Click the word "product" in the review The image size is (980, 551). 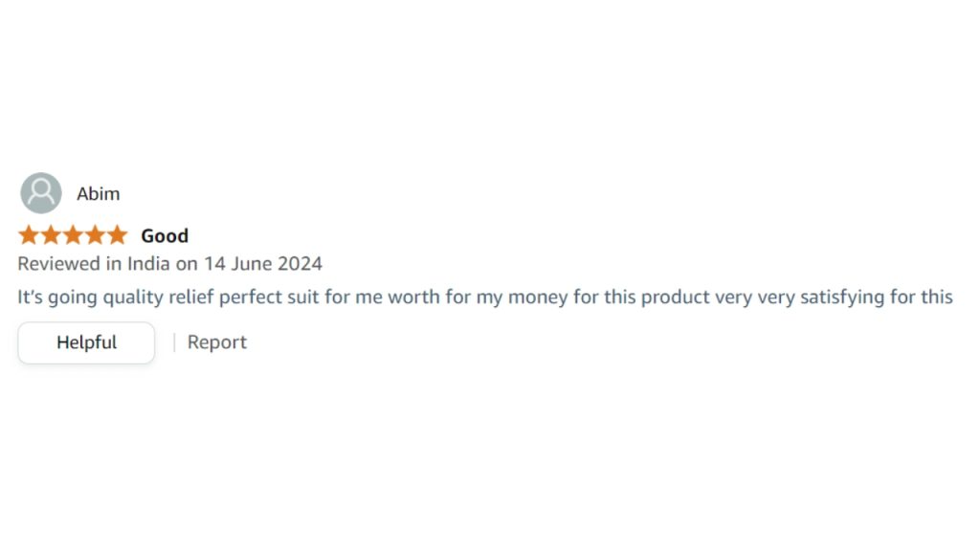(675, 297)
